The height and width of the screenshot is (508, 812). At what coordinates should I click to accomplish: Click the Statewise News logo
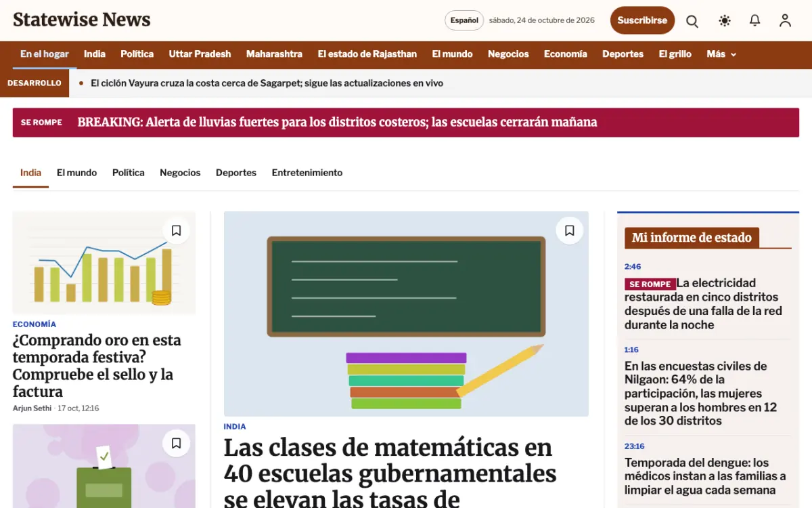tap(82, 20)
